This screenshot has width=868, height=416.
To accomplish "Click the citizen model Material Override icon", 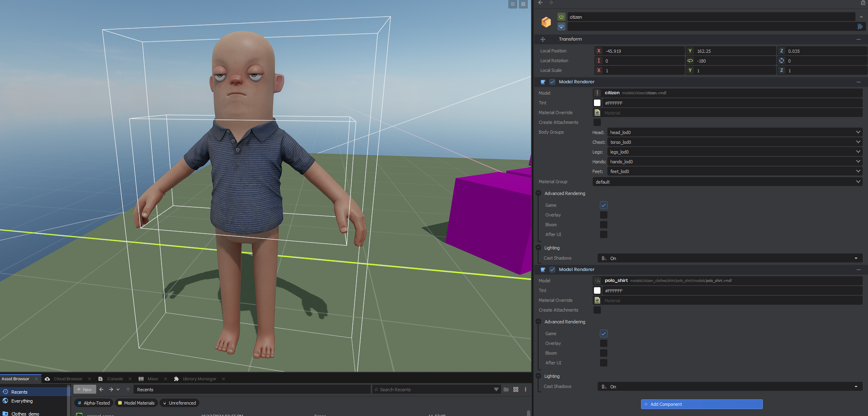I will point(597,113).
